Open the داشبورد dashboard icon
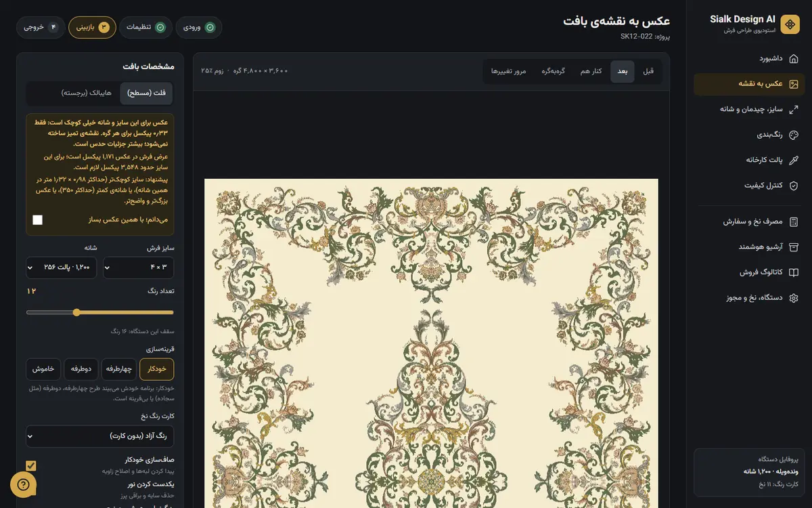The height and width of the screenshot is (508, 812). (x=794, y=58)
